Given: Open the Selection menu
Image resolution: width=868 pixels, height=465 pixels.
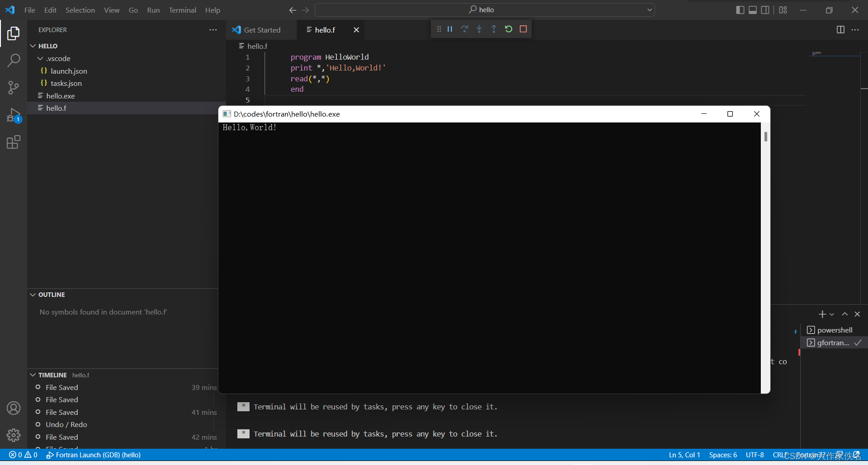Looking at the screenshot, I should (x=80, y=10).
